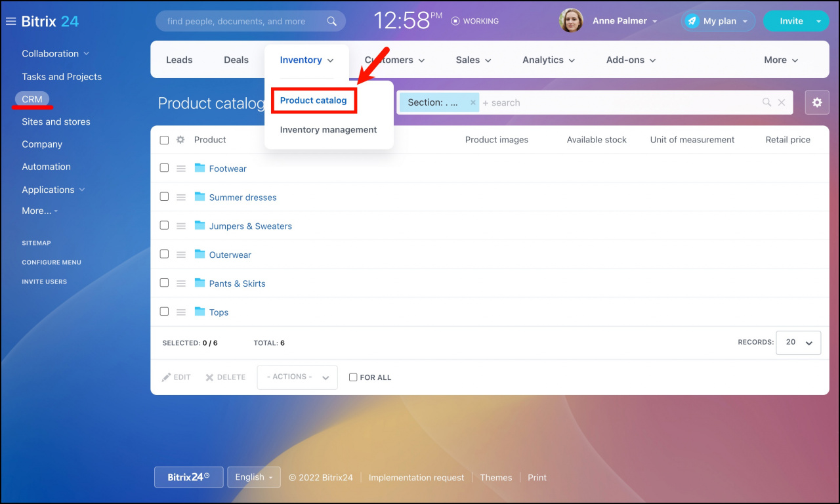Click the Themes footer link

tap(495, 478)
